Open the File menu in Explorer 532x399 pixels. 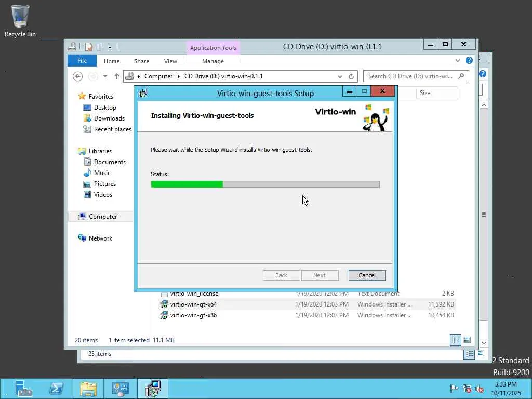(x=82, y=61)
